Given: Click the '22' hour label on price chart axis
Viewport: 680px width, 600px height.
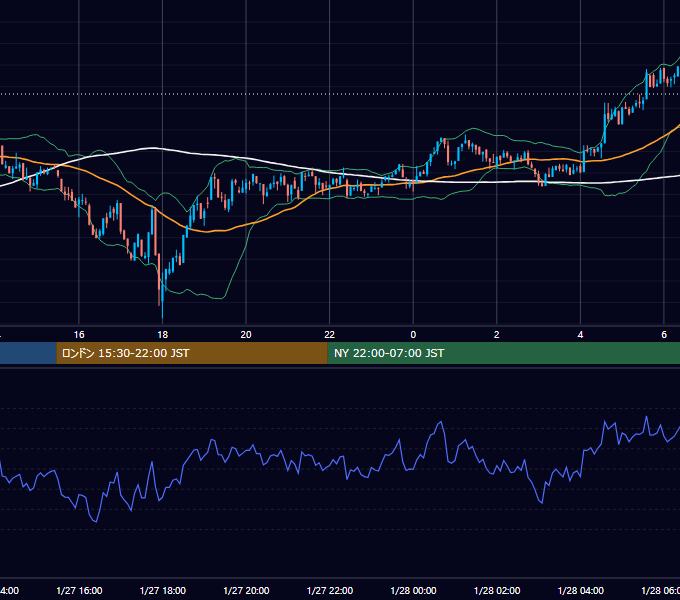Looking at the screenshot, I should pos(330,335).
